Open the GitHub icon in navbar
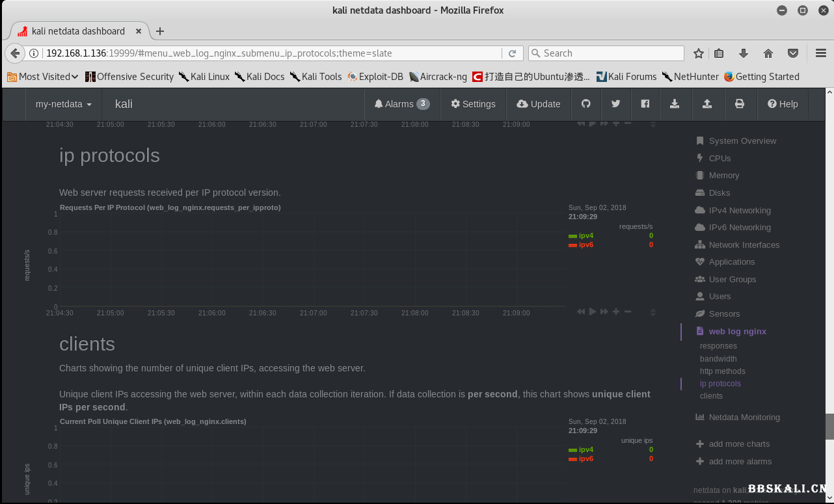This screenshot has height=504, width=834. point(585,104)
